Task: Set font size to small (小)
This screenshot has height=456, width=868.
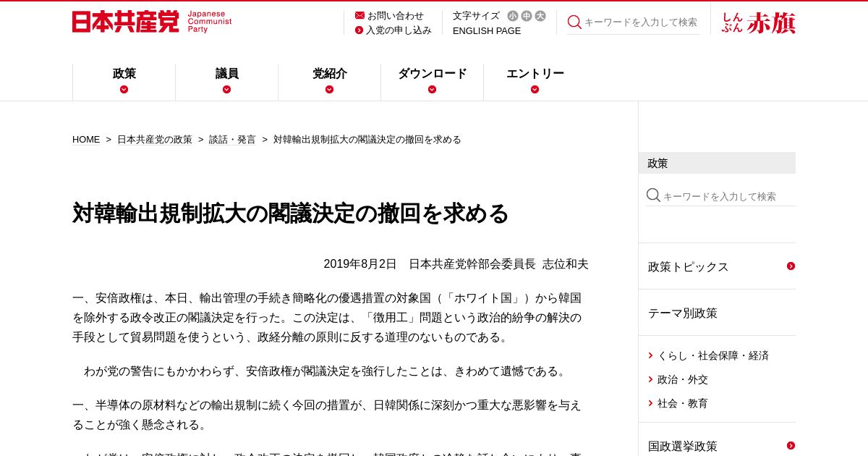Action: coord(513,16)
